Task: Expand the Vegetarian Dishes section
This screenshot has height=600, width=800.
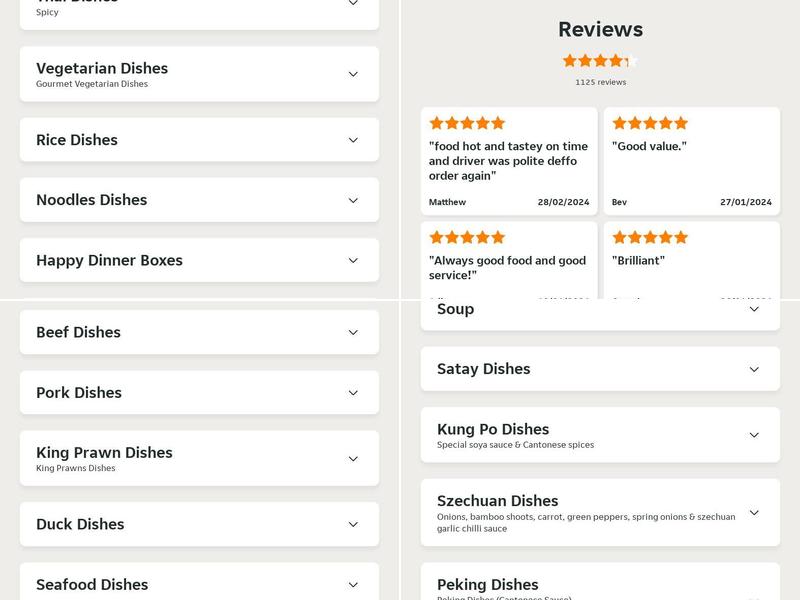Action: point(197,74)
